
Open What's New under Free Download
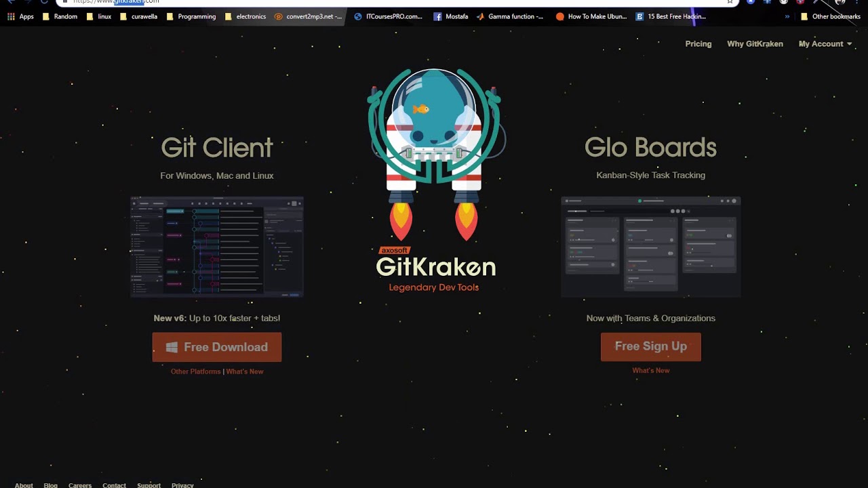(245, 371)
